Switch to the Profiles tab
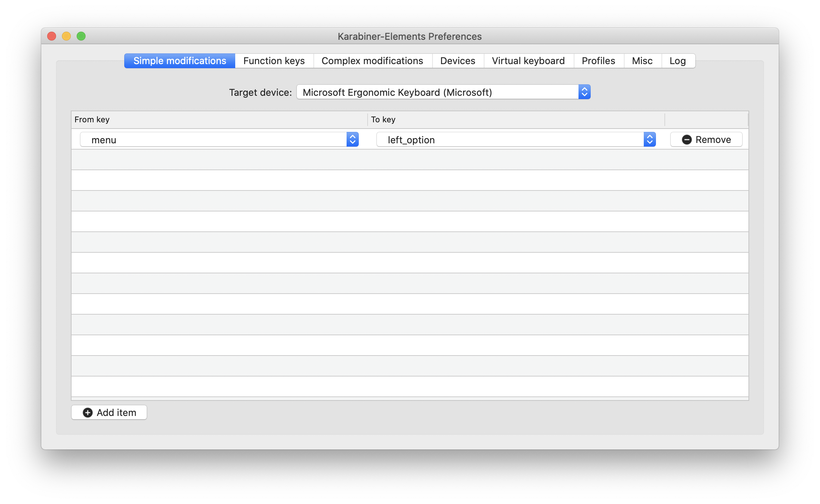 pyautogui.click(x=598, y=61)
